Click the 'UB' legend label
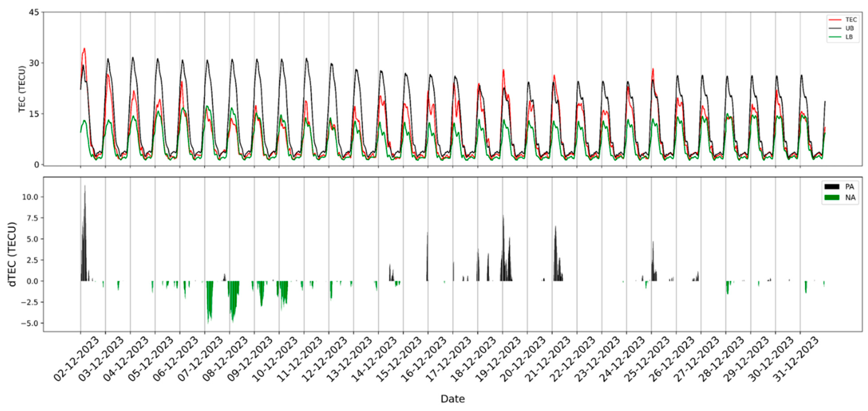Image resolution: width=868 pixels, height=411 pixels. click(x=850, y=29)
